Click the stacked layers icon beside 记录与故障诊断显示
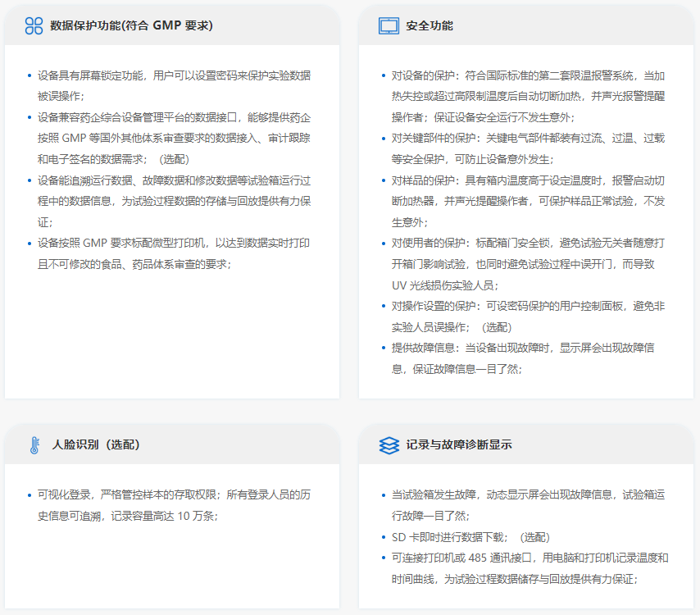 tap(389, 445)
